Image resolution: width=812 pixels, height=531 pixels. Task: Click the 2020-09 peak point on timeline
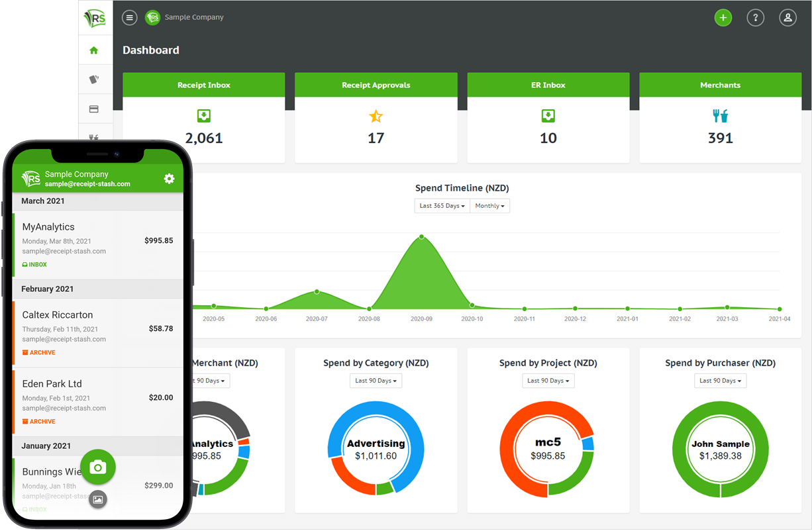point(421,236)
